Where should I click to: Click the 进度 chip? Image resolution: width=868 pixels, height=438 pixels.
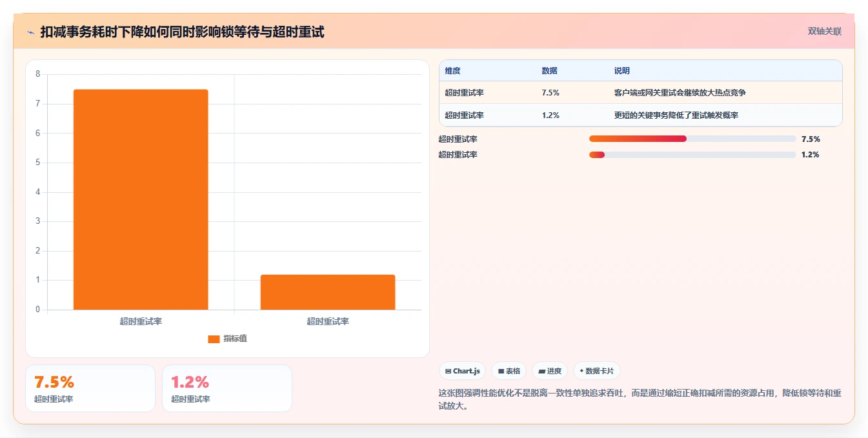(550, 371)
